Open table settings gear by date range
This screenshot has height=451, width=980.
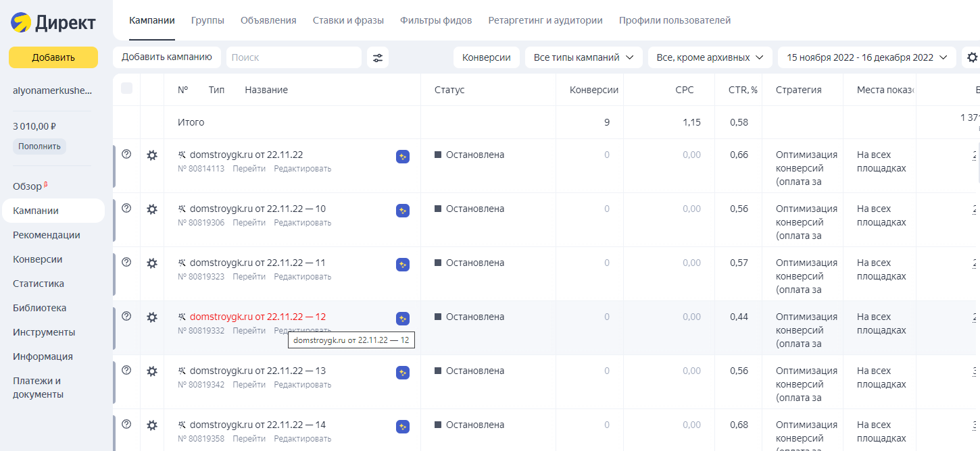point(972,57)
